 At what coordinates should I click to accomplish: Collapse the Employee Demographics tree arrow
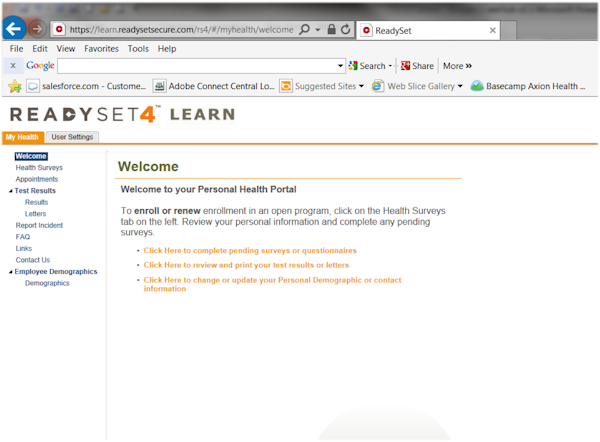point(11,272)
